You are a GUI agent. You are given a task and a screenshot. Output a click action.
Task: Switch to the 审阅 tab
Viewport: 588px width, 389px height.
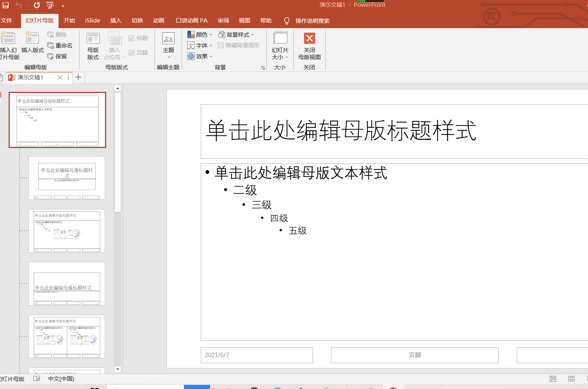pos(223,21)
